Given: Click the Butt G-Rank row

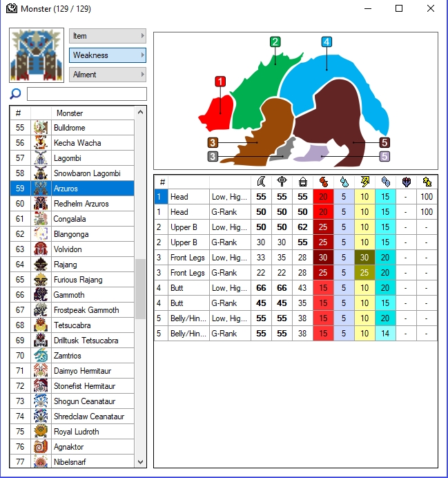Looking at the screenshot, I should tap(295, 303).
